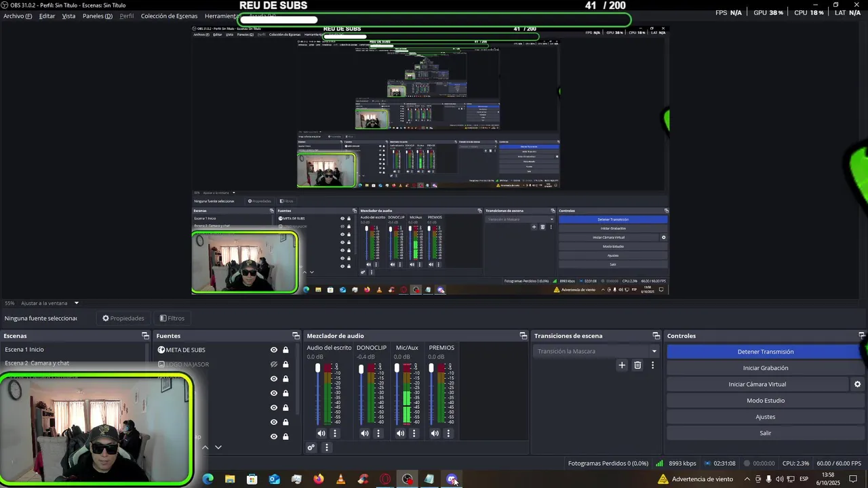Click the Iniciar Cámara Virtual button
868x488 pixels.
coord(757,384)
